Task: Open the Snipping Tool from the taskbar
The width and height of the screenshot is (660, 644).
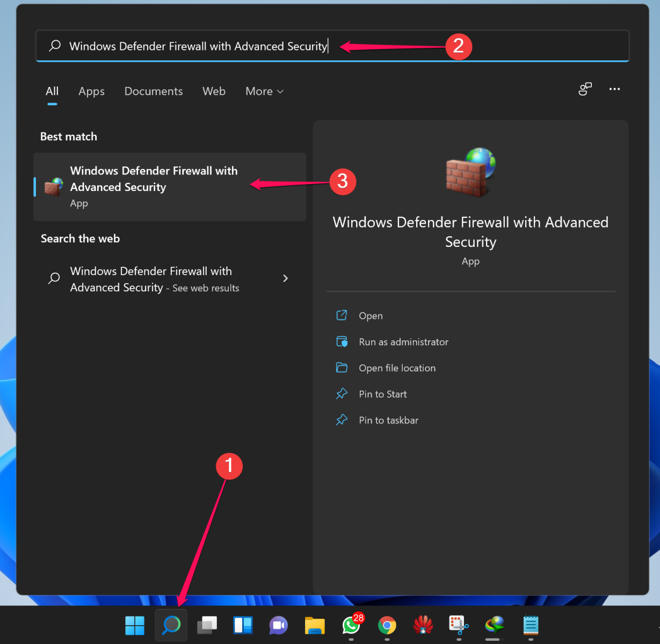Action: tap(458, 626)
